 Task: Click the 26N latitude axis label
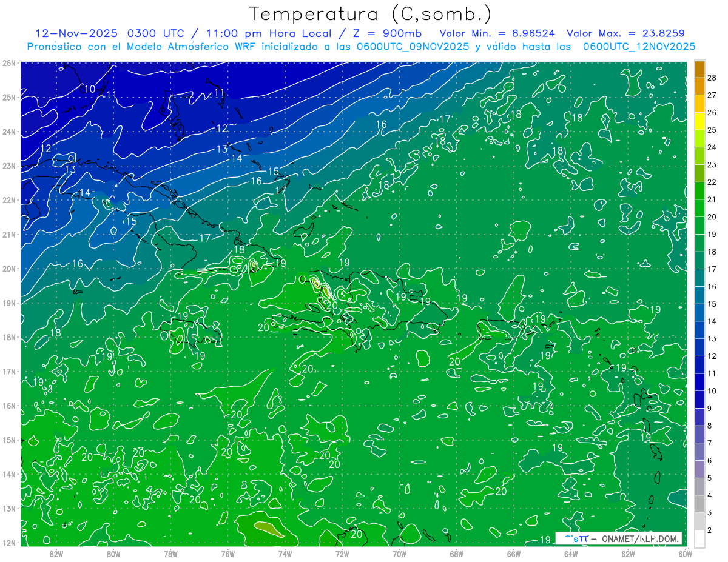coord(9,63)
